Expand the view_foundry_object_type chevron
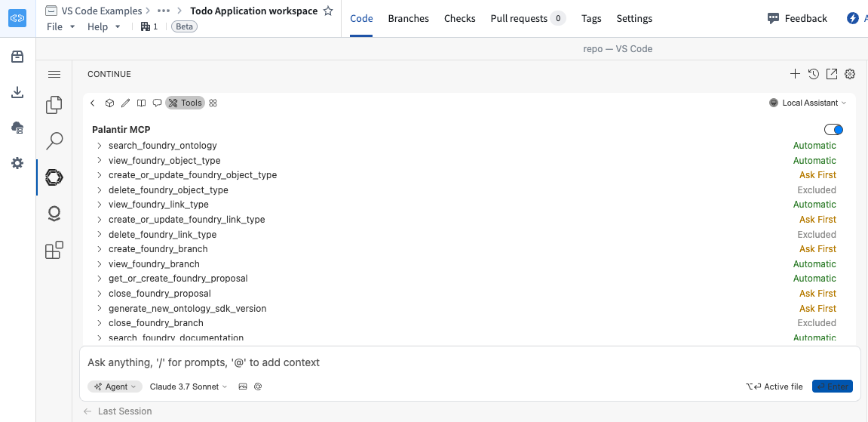This screenshot has width=868, height=422. (100, 161)
